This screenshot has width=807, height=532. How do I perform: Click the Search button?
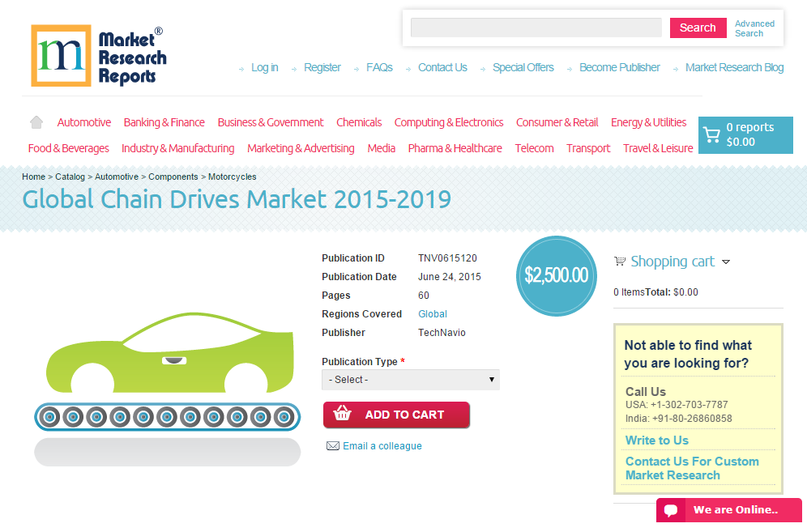[698, 28]
